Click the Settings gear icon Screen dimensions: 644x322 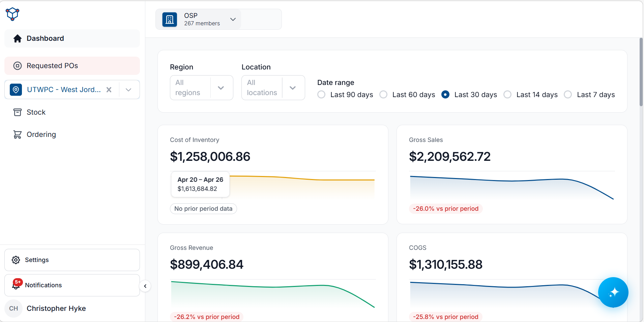point(16,260)
